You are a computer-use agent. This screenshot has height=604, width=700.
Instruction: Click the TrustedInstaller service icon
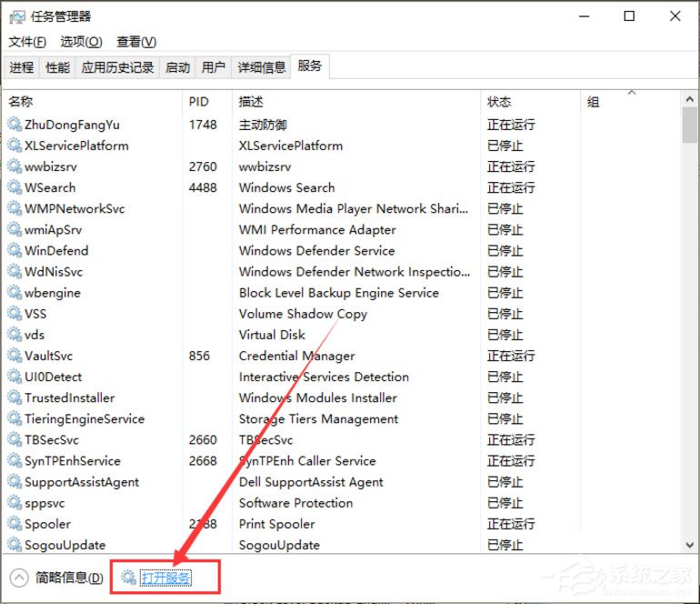(x=15, y=398)
